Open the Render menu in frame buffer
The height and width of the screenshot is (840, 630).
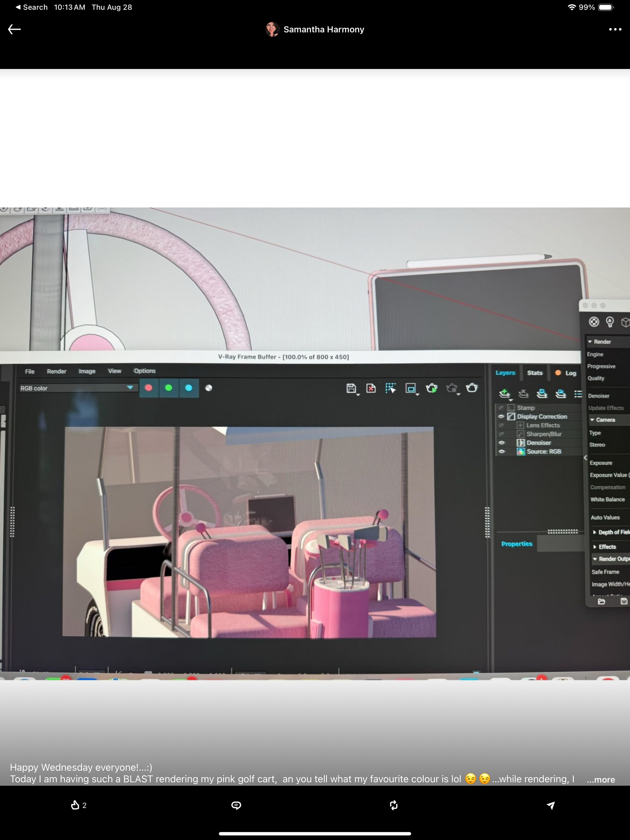coord(56,371)
